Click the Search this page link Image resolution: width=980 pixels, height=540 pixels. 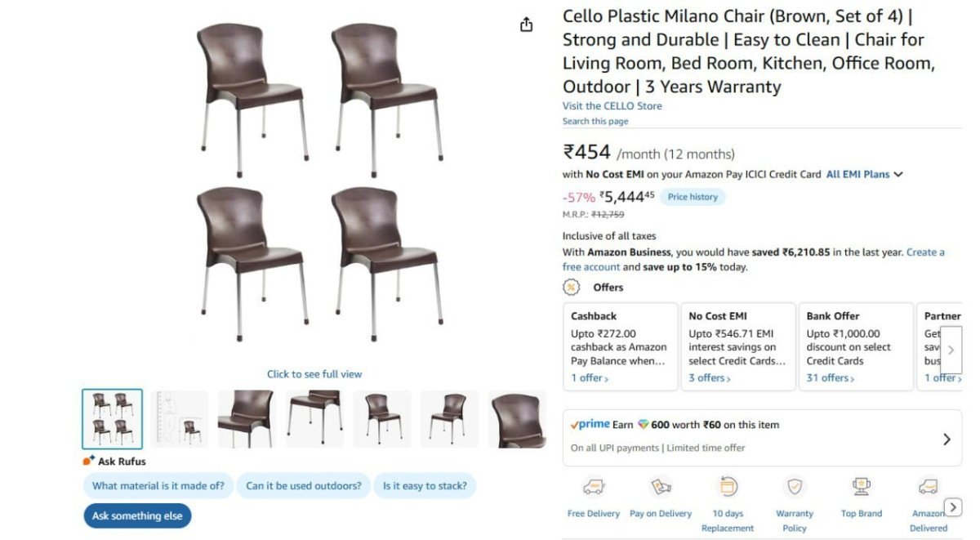pyautogui.click(x=594, y=121)
